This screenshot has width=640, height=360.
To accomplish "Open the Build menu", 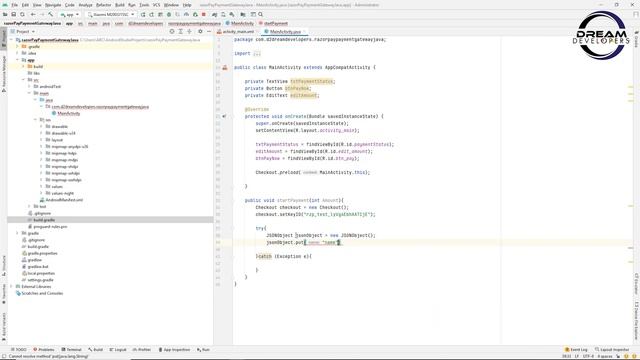I will (120, 5).
